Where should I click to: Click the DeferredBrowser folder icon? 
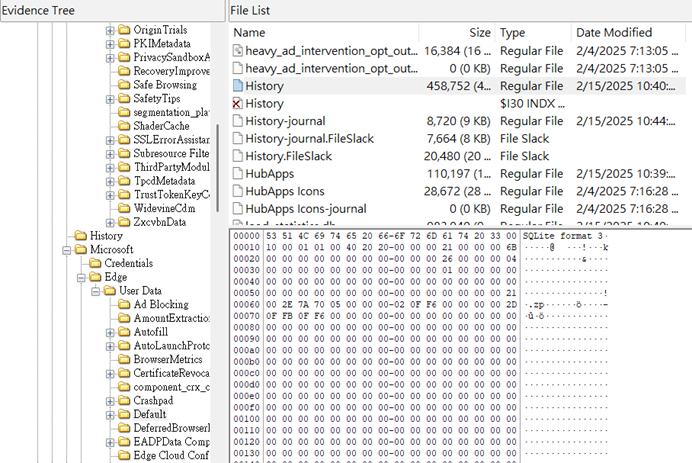124,428
